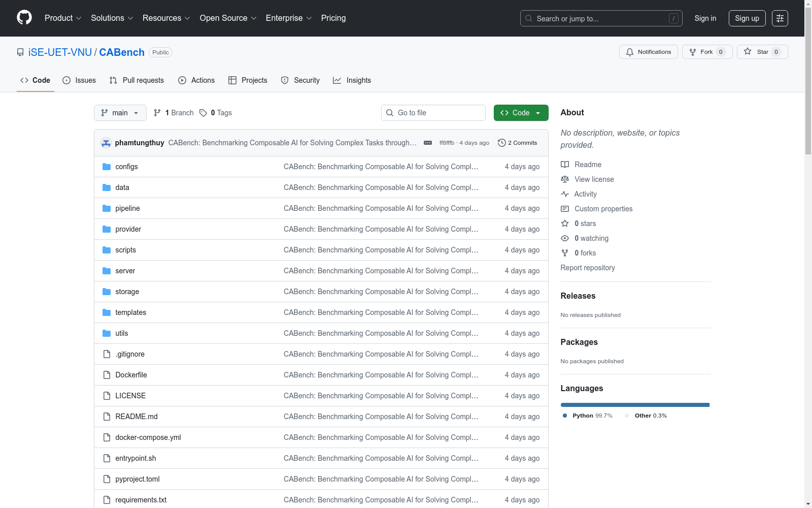812x508 pixels.
Task: Select the Code tab
Action: (x=36, y=80)
